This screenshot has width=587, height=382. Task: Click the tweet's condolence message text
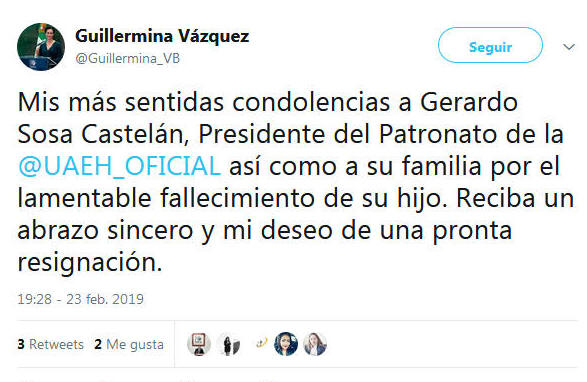(296, 182)
